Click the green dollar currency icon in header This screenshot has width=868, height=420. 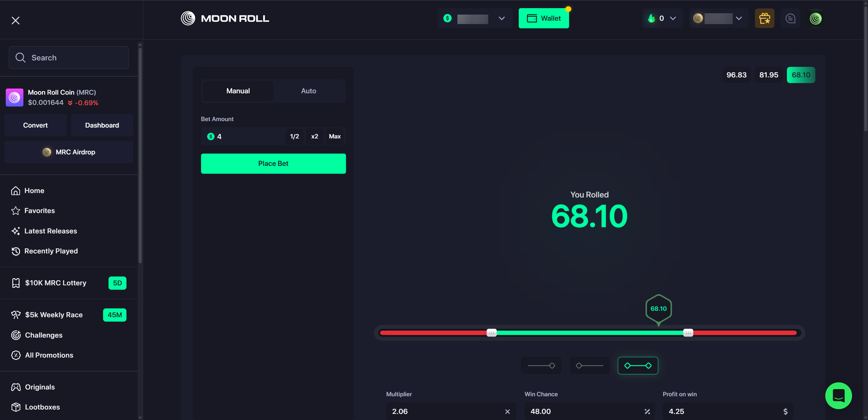448,18
